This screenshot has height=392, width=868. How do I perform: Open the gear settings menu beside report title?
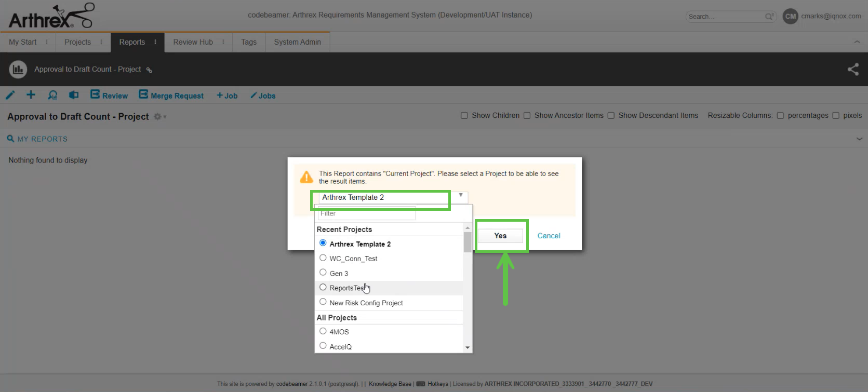158,117
